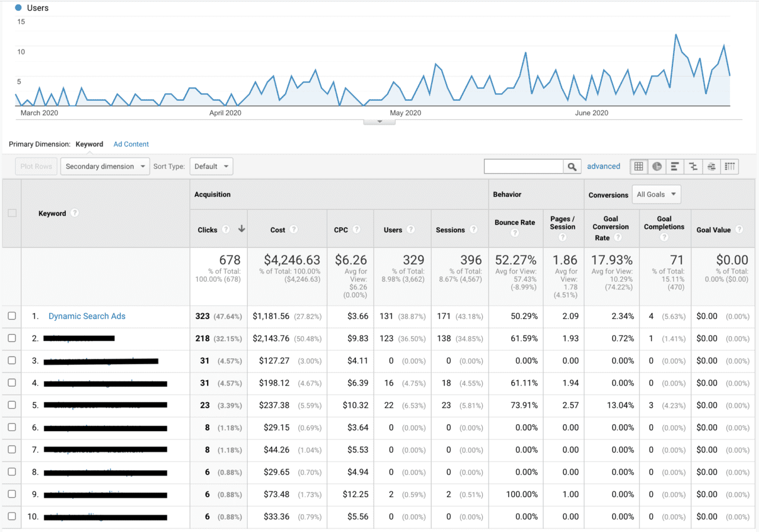Collapse the chart using the arrow below it
759x532 pixels.
(379, 121)
